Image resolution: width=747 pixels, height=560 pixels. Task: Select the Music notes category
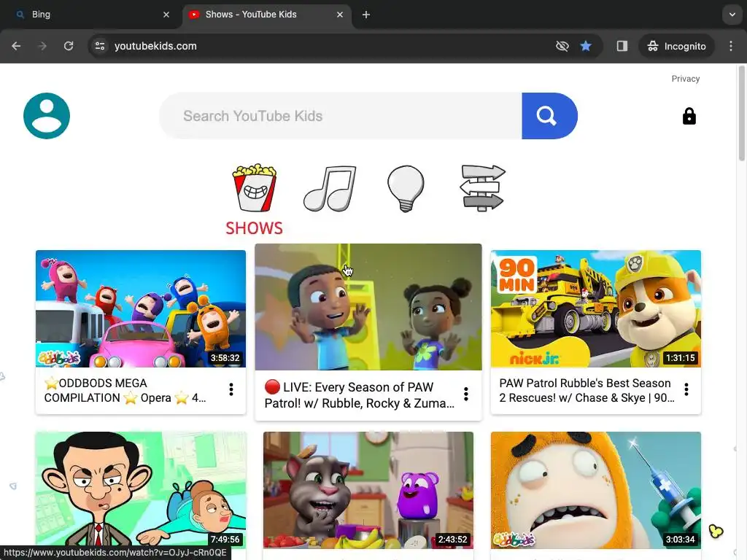click(330, 189)
